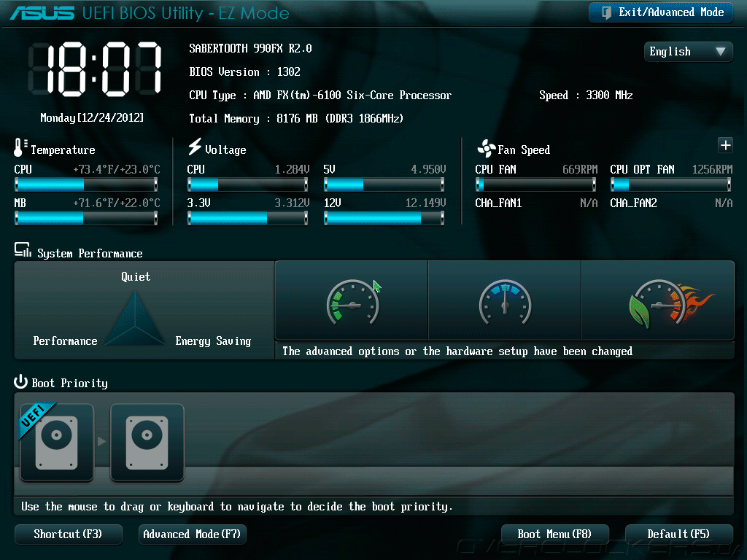
Task: Click the 3.3V reading 3.312V
Action: tap(292, 203)
